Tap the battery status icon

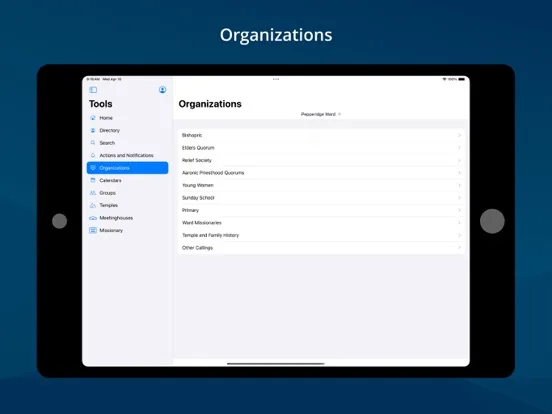(x=462, y=79)
